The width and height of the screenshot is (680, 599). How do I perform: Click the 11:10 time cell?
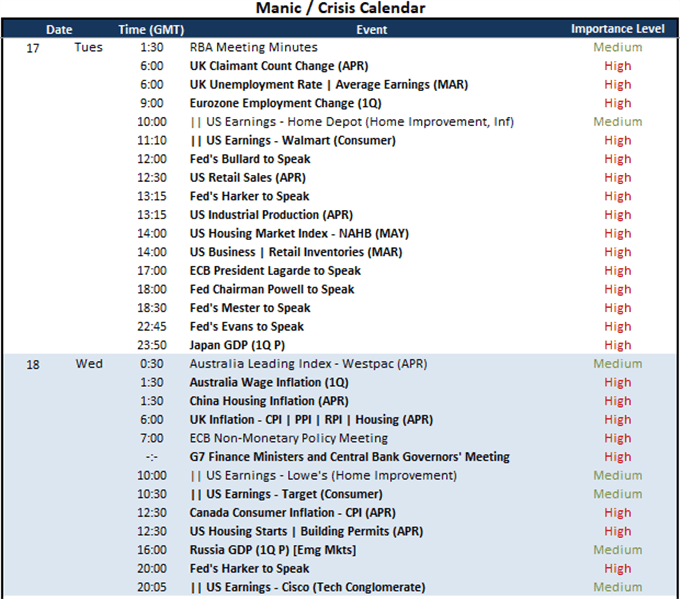(152, 141)
